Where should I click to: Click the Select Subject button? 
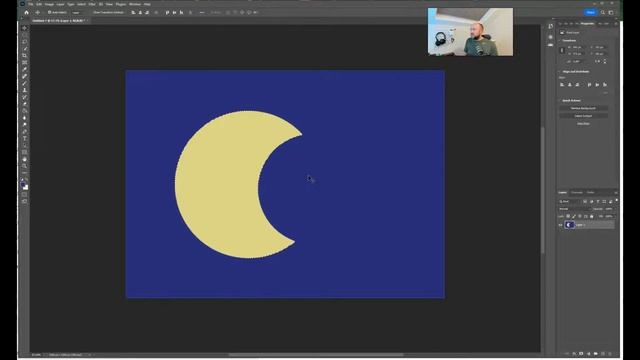(x=583, y=116)
